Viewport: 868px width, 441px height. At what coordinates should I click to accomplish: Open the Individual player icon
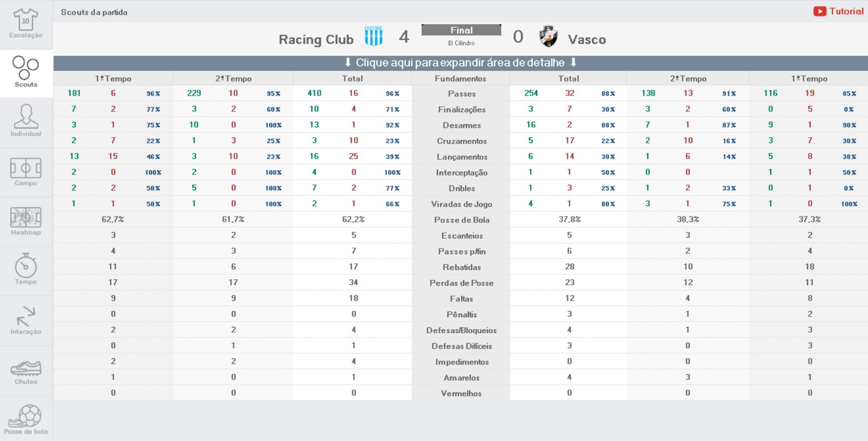tap(26, 117)
